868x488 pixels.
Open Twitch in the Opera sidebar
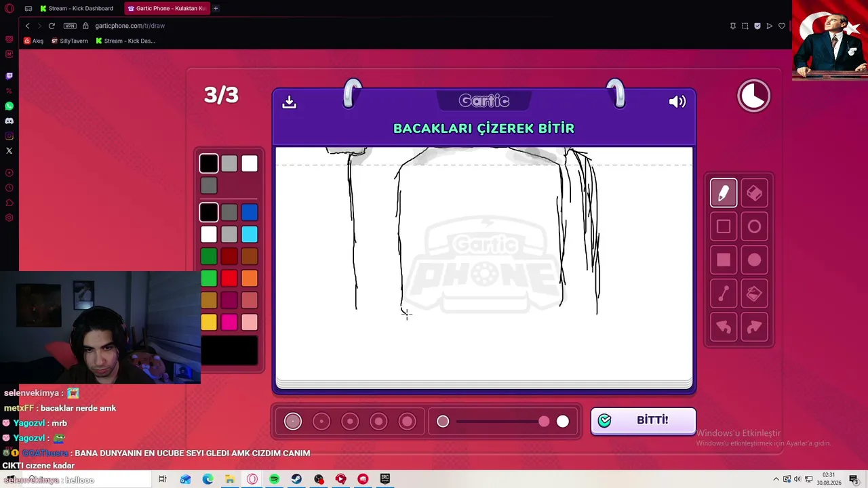pyautogui.click(x=9, y=76)
